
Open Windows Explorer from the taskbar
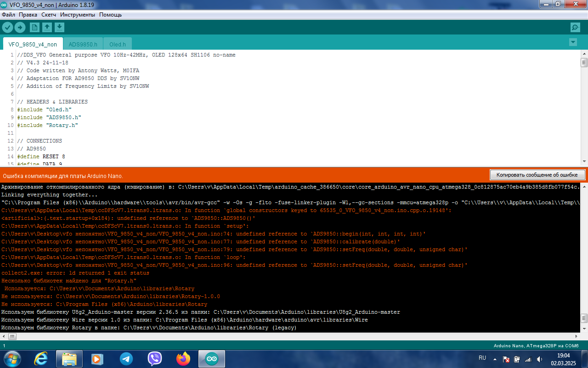[x=69, y=359]
